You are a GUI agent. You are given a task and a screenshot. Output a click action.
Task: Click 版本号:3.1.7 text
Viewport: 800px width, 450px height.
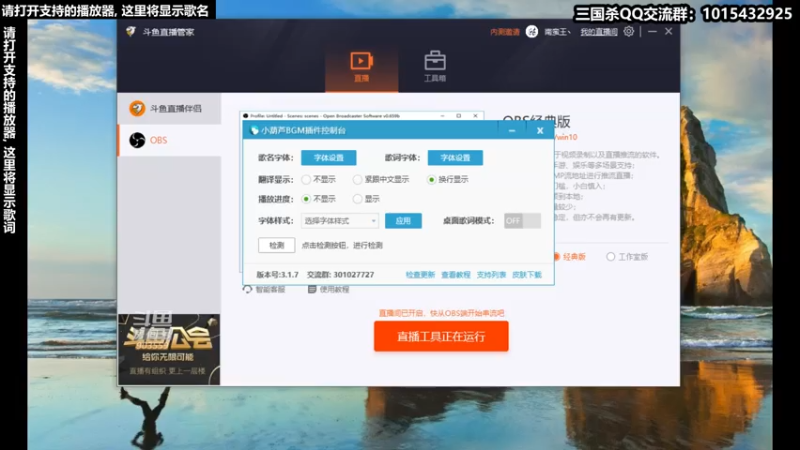pos(278,274)
